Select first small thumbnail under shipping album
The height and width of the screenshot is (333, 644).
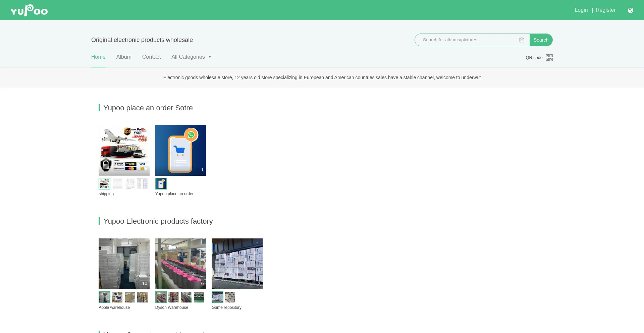coord(104,183)
